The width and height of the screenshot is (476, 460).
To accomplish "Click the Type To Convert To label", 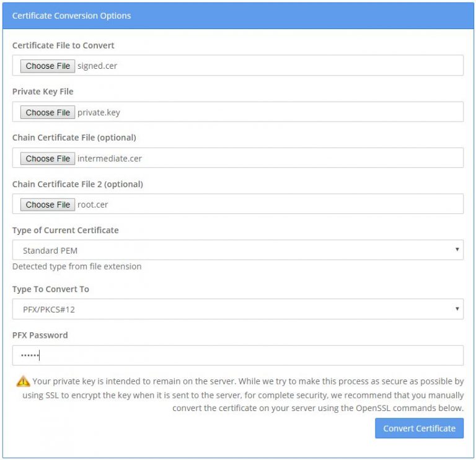I will coord(51,289).
